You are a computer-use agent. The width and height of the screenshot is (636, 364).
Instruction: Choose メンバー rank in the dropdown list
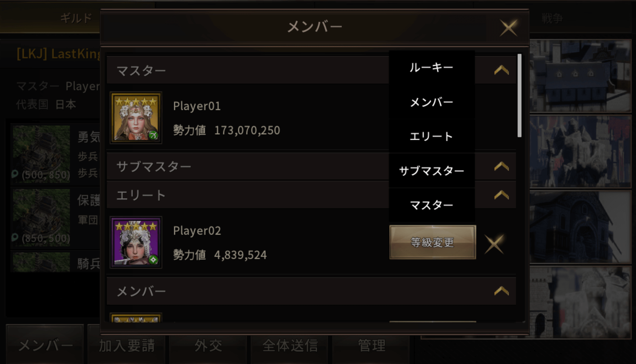(x=432, y=102)
